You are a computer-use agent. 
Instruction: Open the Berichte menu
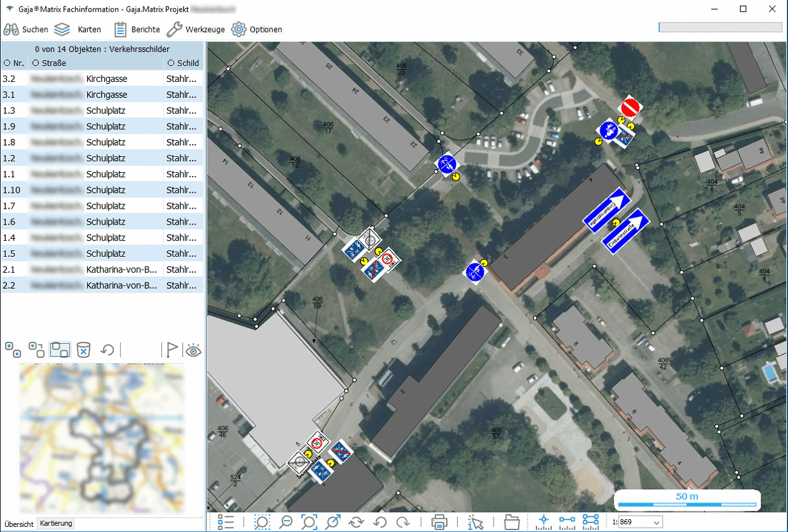(137, 29)
